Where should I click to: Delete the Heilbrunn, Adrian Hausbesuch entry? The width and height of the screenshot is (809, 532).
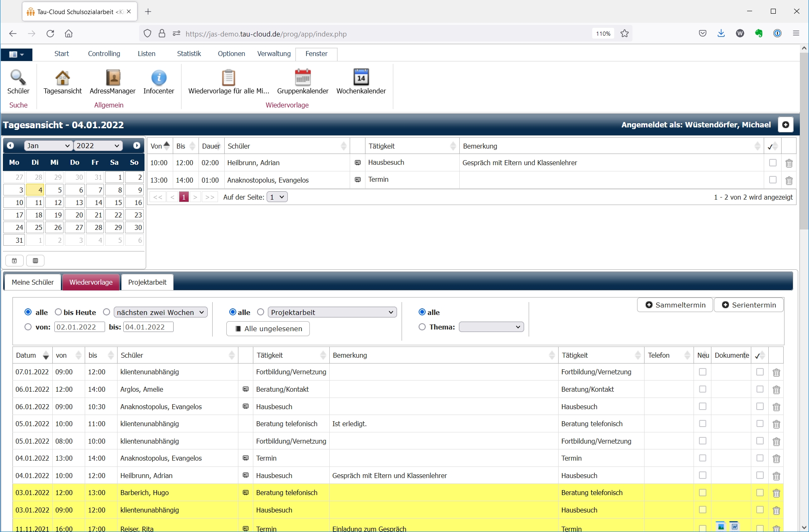[789, 163]
